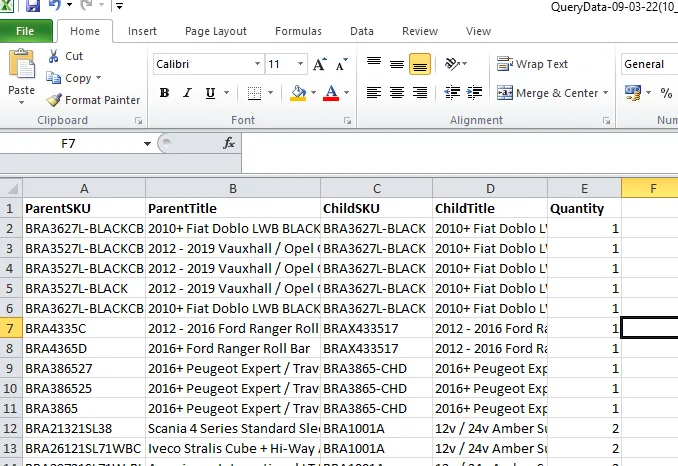
Task: Click Align Text Right icon
Action: [x=420, y=93]
